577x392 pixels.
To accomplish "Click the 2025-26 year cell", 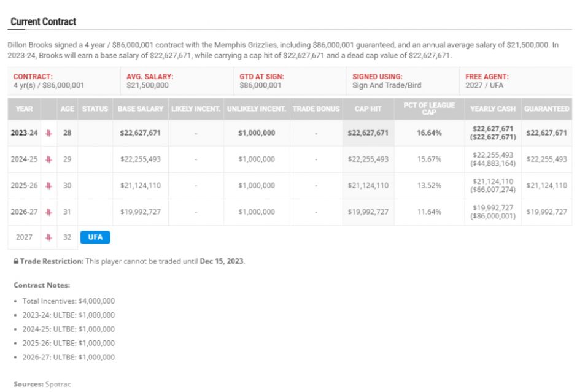I will (25, 186).
